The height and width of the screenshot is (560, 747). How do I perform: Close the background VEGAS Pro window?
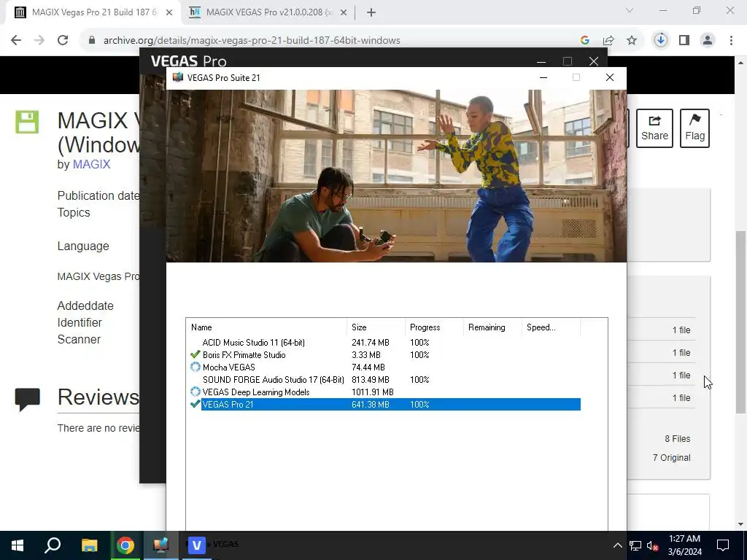[594, 61]
